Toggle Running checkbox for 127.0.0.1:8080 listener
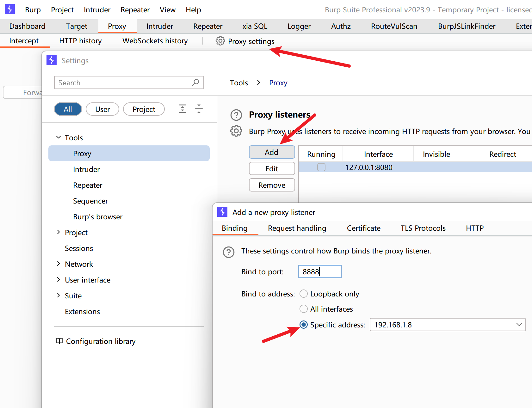532x408 pixels. (321, 167)
